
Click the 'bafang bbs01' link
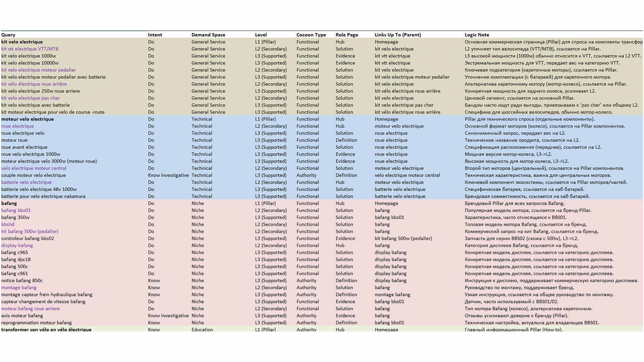click(16, 210)
